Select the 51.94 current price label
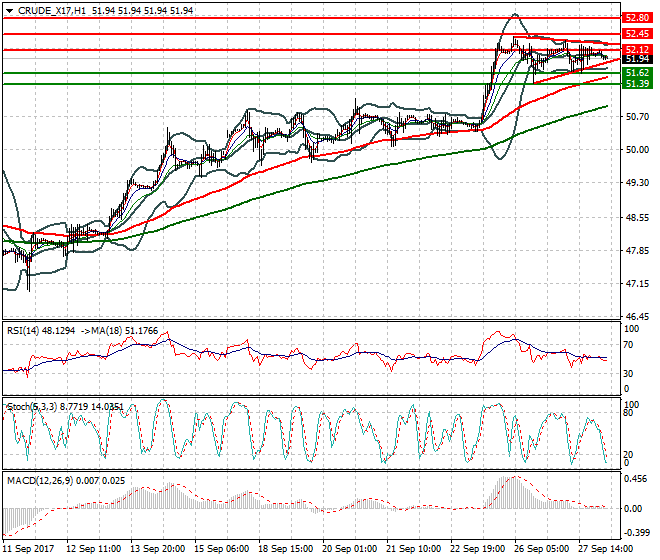The image size is (660, 560). (637, 59)
